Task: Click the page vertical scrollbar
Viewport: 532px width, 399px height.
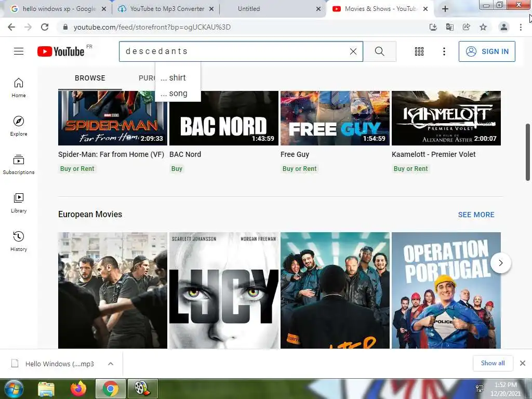Action: tap(528, 152)
